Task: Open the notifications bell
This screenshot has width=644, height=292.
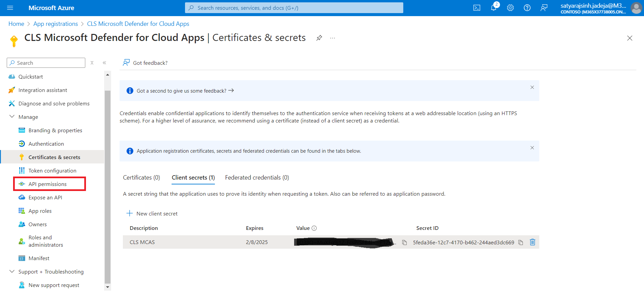Action: pos(494,8)
